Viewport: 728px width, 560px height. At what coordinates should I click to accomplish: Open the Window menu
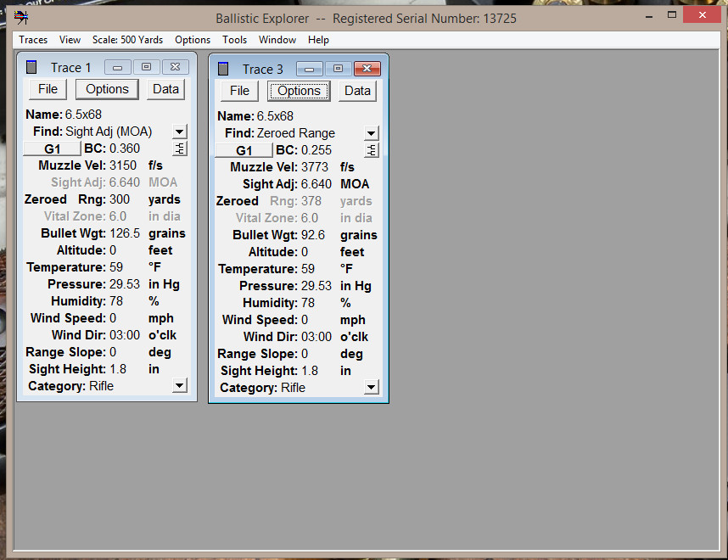pyautogui.click(x=277, y=40)
